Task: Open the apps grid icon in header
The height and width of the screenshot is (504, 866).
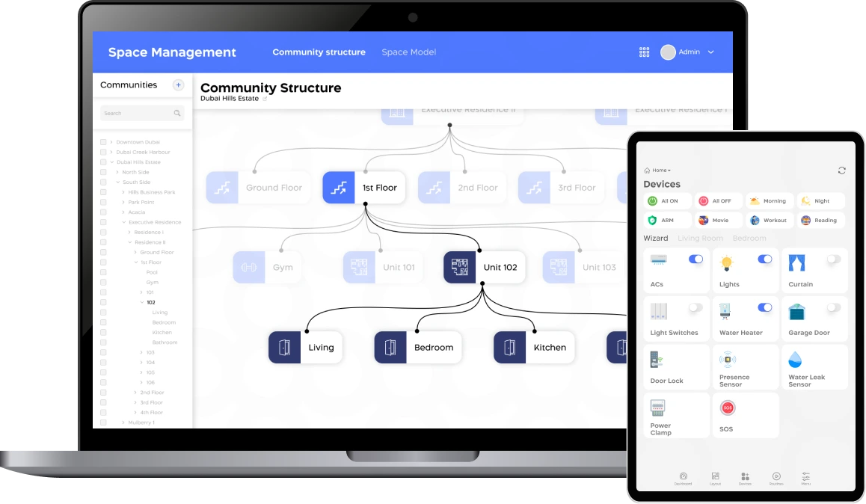Action: click(x=644, y=52)
